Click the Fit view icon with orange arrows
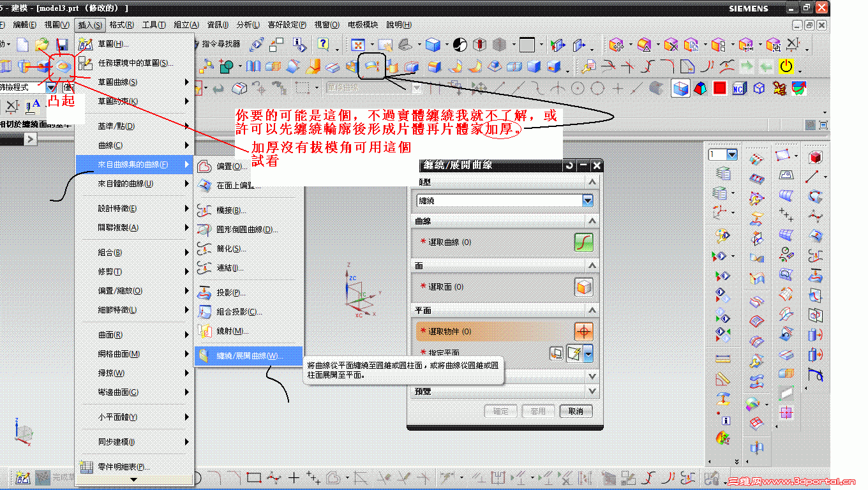Screen dimensions: 868x490 (x=359, y=45)
